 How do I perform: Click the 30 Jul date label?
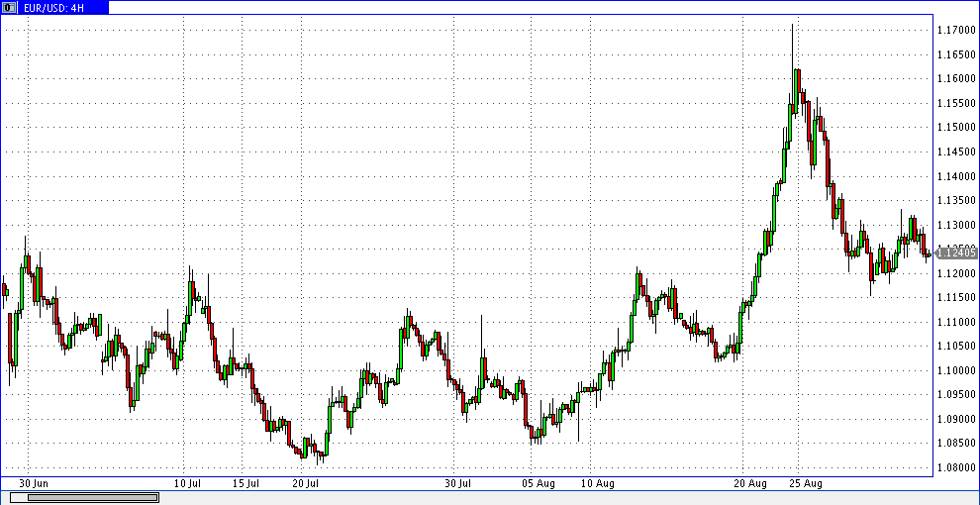pos(458,484)
